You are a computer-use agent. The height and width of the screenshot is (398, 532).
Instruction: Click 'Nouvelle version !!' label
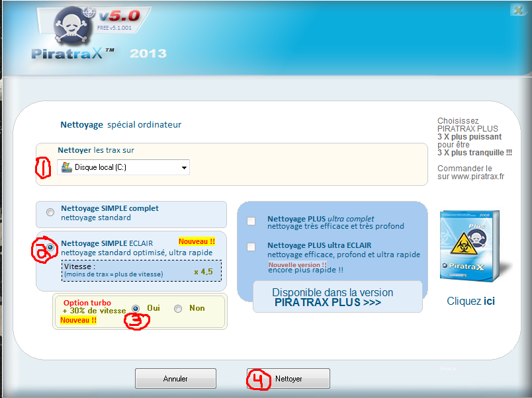pyautogui.click(x=297, y=264)
